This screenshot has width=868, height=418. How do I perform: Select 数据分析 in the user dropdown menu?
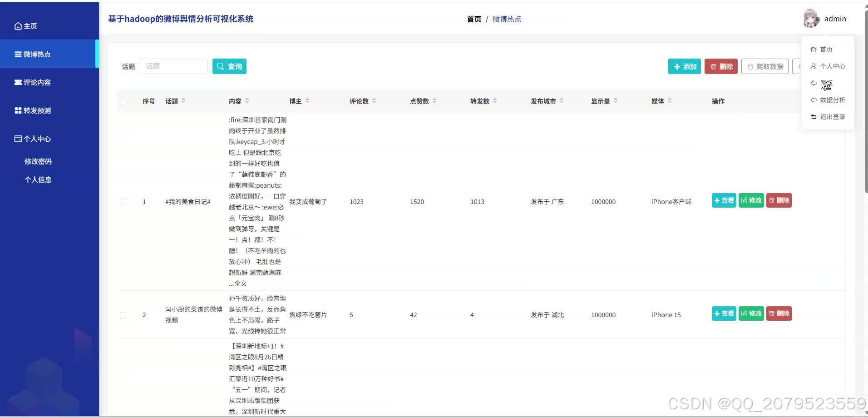click(x=832, y=100)
